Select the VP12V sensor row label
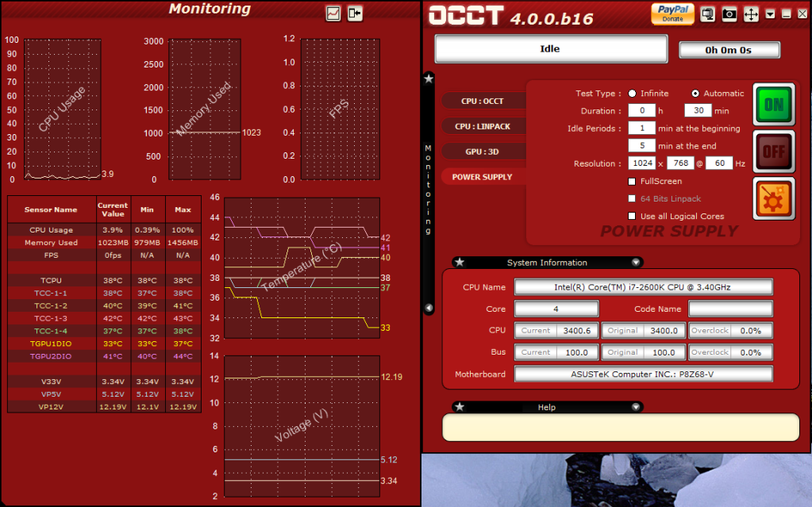This screenshot has width=812, height=507. pos(52,406)
